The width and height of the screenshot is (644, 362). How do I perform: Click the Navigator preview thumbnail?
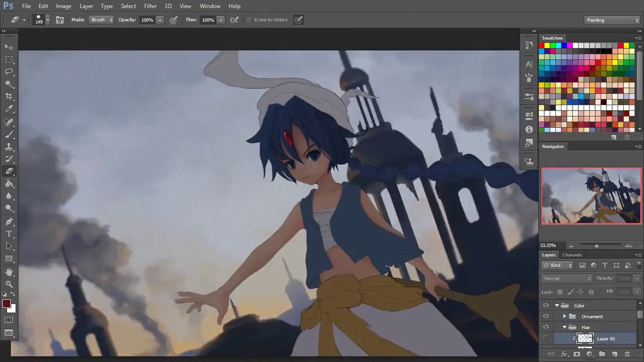click(x=591, y=196)
